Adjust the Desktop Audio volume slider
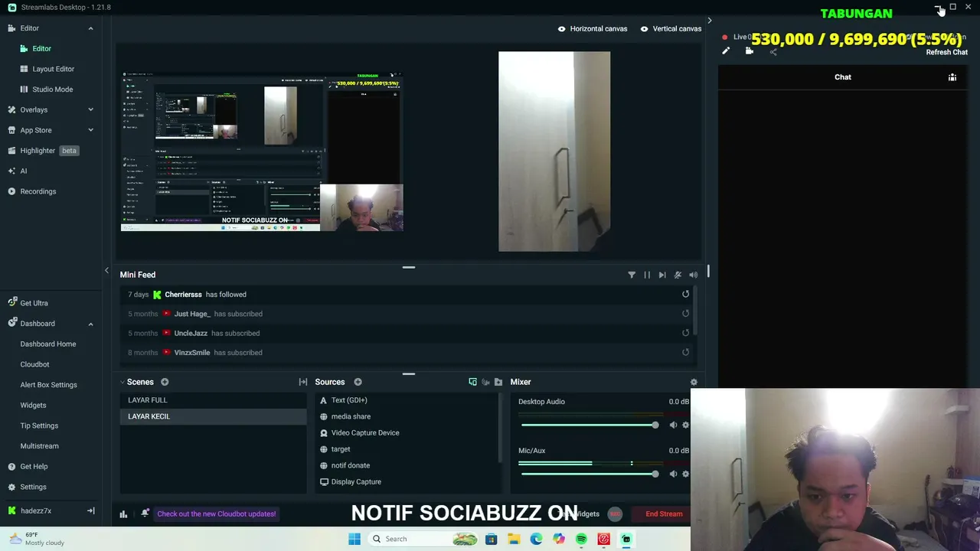This screenshot has width=980, height=551. [589, 425]
